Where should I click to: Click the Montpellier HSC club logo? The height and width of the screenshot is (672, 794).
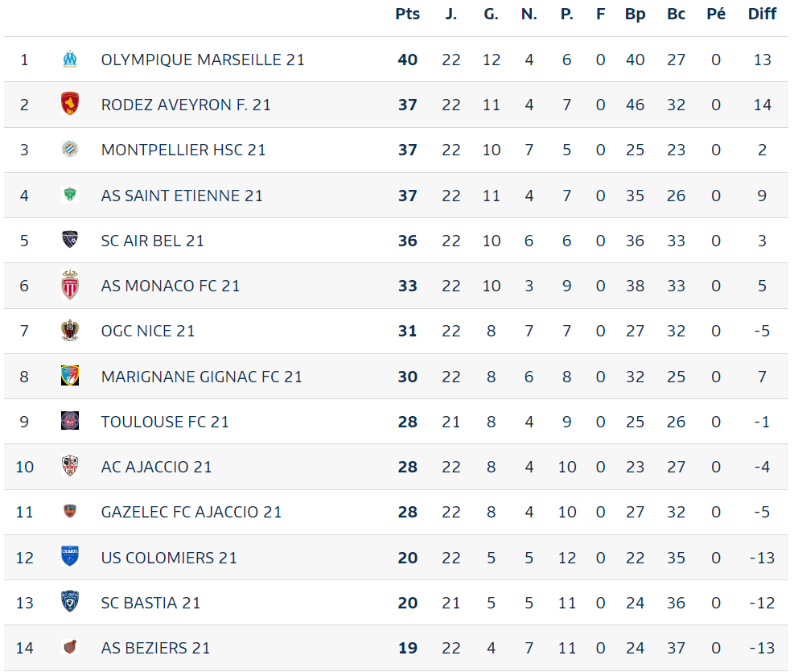[x=70, y=150]
